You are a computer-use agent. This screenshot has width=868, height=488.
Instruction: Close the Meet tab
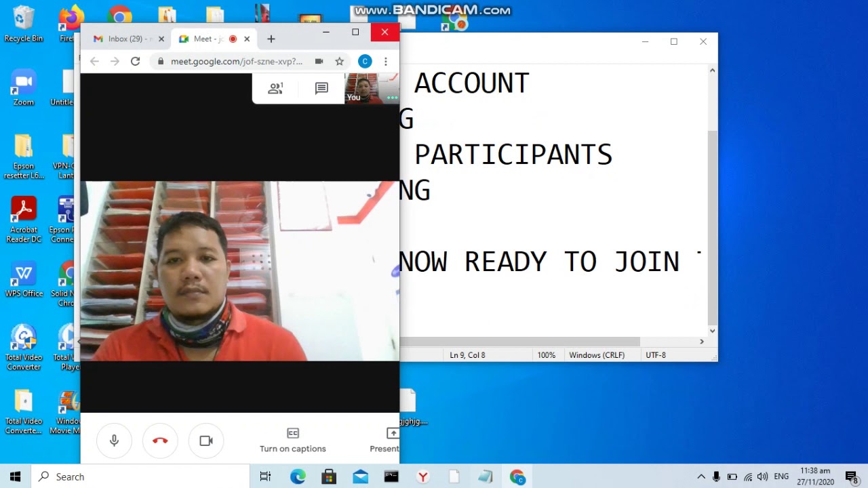coord(247,39)
